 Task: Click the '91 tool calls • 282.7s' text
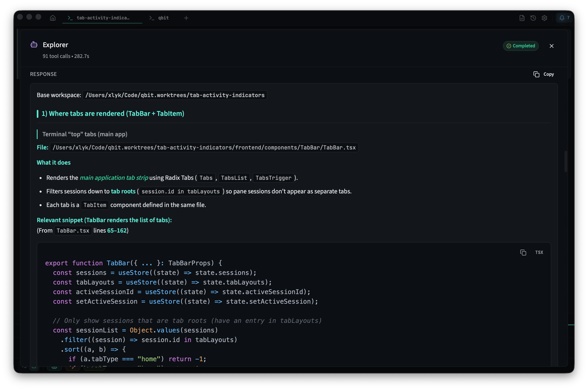click(x=66, y=56)
